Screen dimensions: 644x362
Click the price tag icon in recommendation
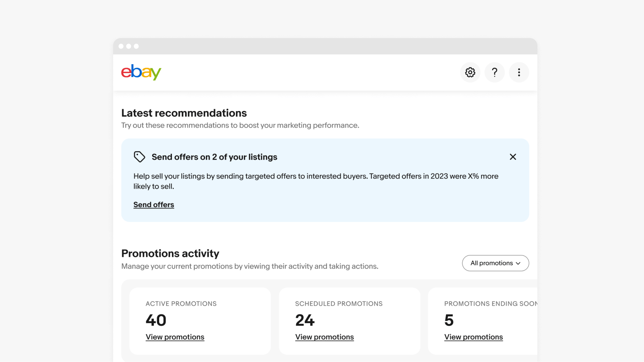(x=139, y=157)
